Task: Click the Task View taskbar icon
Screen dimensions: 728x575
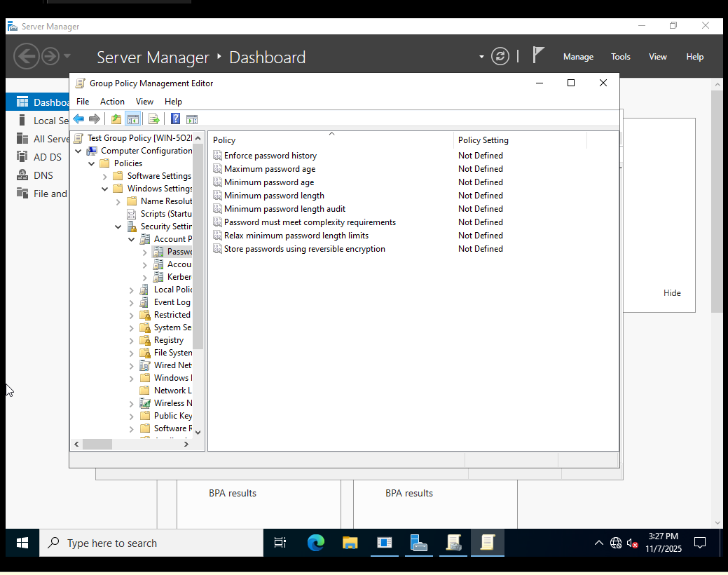Action: [280, 543]
